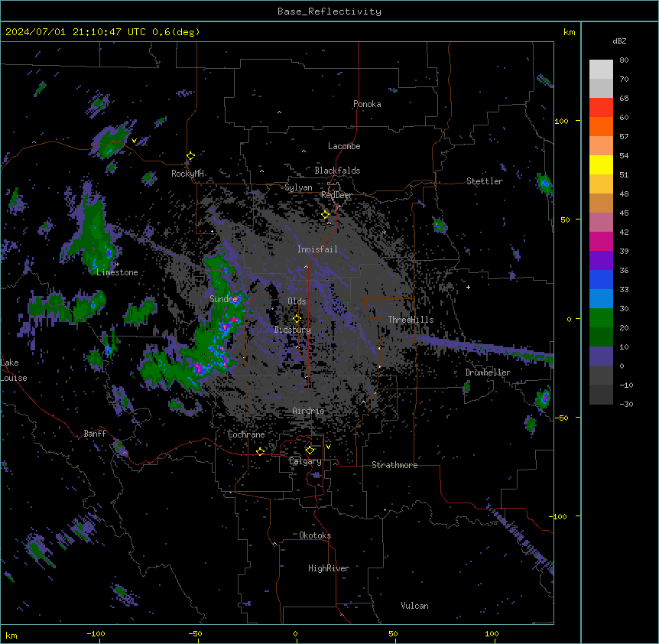
Task: Pick the red 65 dBZ swatch
Action: tap(601, 108)
